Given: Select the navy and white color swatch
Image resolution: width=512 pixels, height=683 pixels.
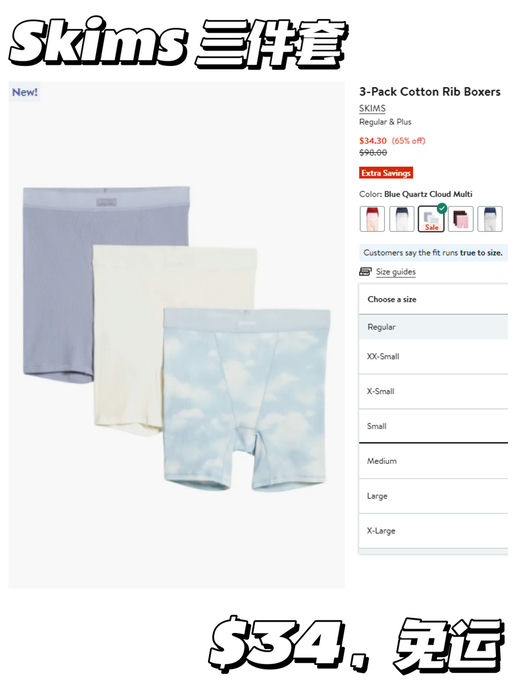Looking at the screenshot, I should (x=401, y=219).
